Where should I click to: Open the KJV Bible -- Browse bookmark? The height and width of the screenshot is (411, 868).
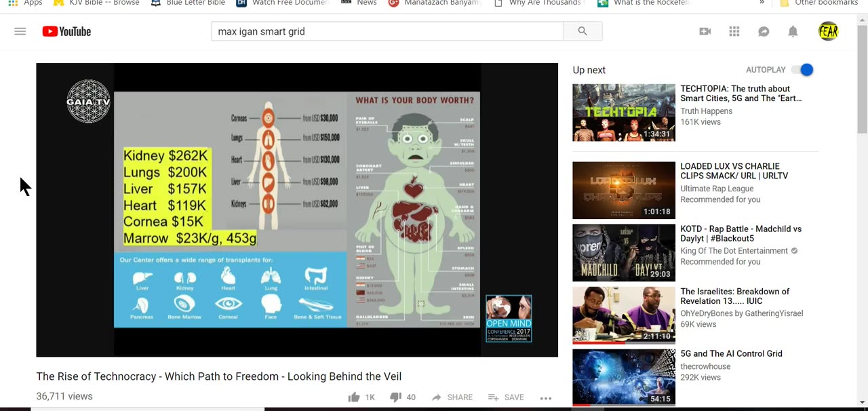pos(96,3)
